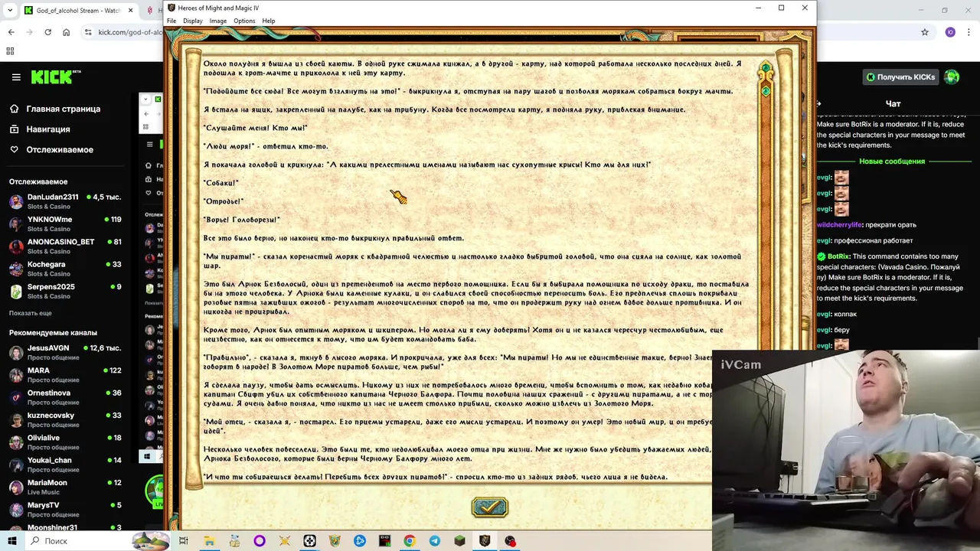This screenshot has height=551, width=980.
Task: Open Serpens2025 channel in sidebar
Action: [65, 291]
